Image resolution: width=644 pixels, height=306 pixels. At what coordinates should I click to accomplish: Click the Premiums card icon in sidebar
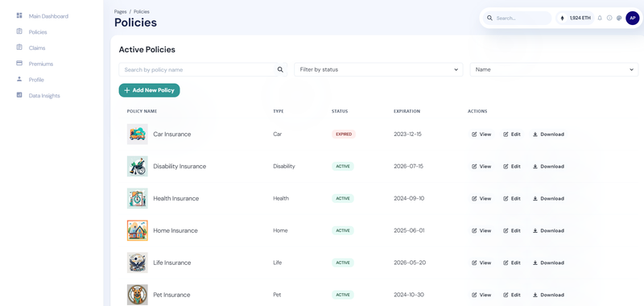click(x=19, y=64)
